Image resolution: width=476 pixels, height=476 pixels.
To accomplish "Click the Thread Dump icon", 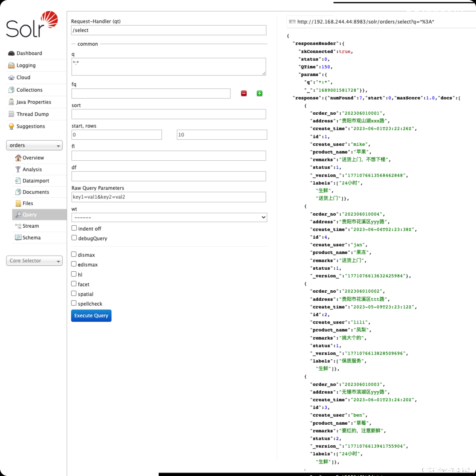I will tap(11, 114).
